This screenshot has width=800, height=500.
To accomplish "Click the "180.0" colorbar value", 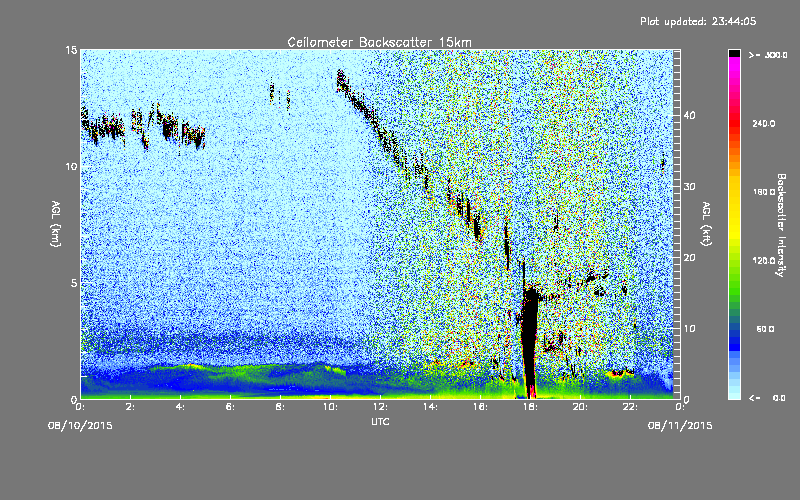I will point(764,192).
